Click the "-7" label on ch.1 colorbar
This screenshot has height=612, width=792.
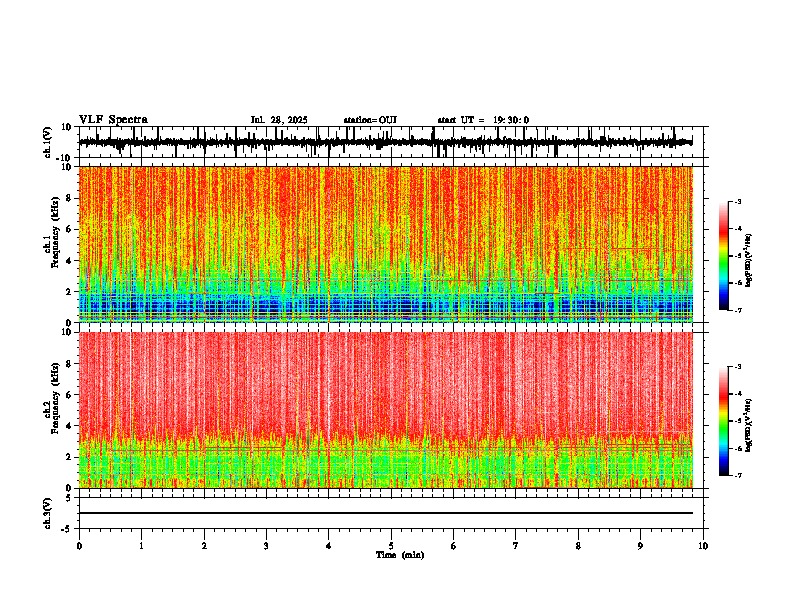pos(737,310)
